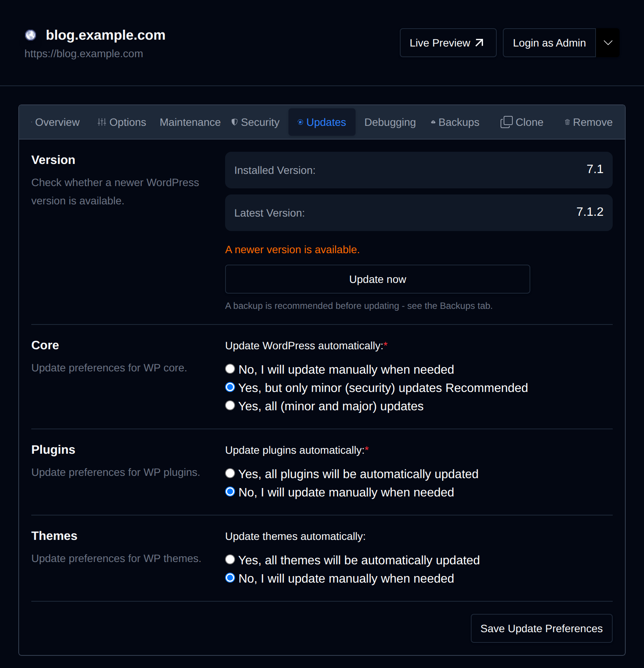Image resolution: width=644 pixels, height=668 pixels.
Task: Click the Core section heading
Action: tap(45, 345)
